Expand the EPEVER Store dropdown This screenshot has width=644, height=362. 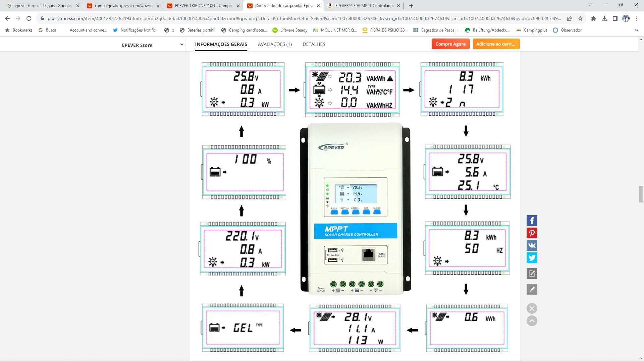click(x=182, y=44)
